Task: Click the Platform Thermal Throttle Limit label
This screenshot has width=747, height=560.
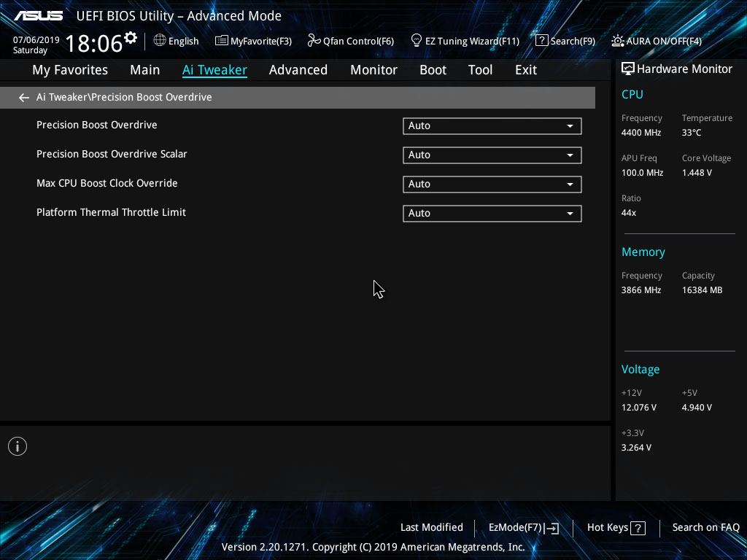Action: tap(111, 212)
